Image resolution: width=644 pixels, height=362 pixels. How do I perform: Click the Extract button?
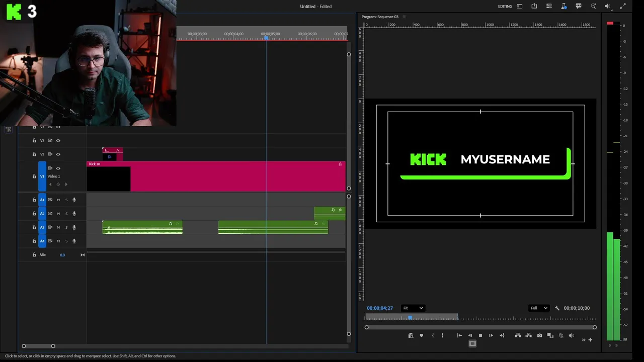529,335
